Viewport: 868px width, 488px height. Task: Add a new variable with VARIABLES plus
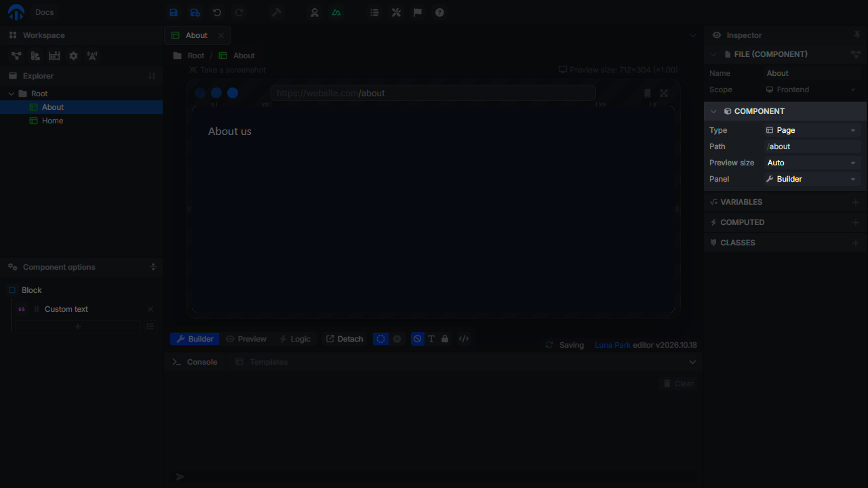pos(855,202)
